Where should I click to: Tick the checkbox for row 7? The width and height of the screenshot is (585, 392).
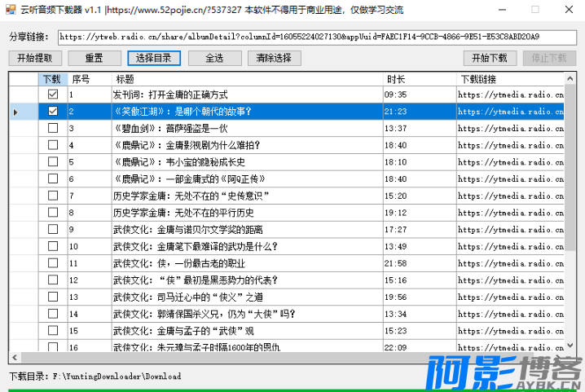tap(53, 196)
